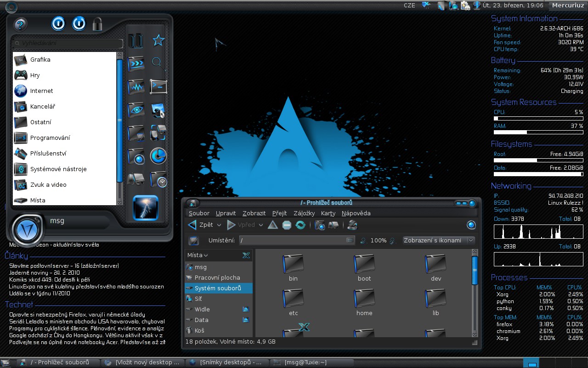Select the bin folder
The height and width of the screenshot is (368, 588).
(293, 269)
